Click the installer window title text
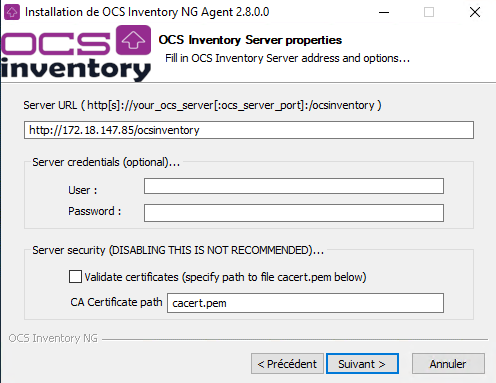This screenshot has width=496, height=383. click(x=147, y=12)
